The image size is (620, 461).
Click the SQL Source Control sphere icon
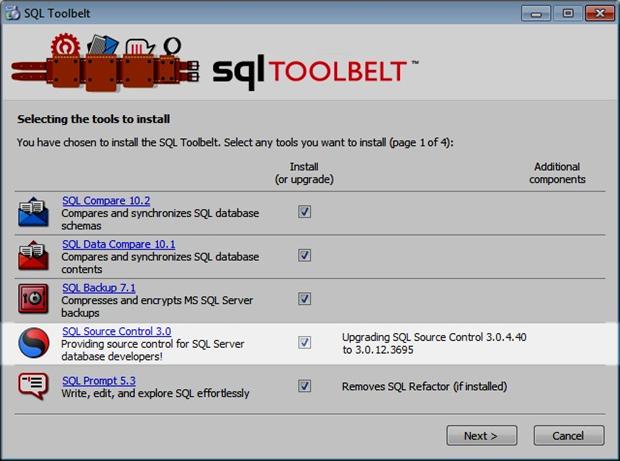(x=34, y=343)
